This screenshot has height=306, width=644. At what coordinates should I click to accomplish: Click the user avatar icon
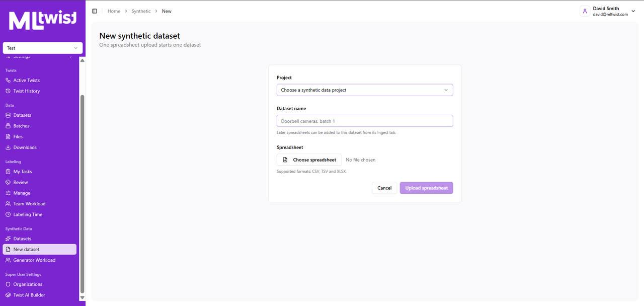[585, 11]
